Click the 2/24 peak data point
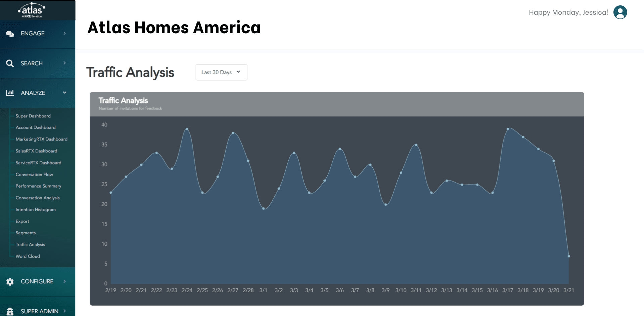Viewport: 644px width, 316px height. 187,129
